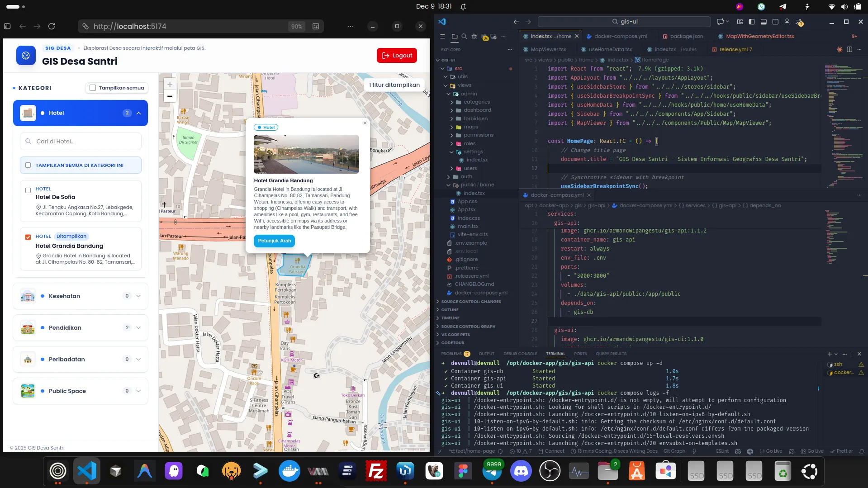Zoom out on the map
The width and height of the screenshot is (868, 488).
(x=170, y=96)
